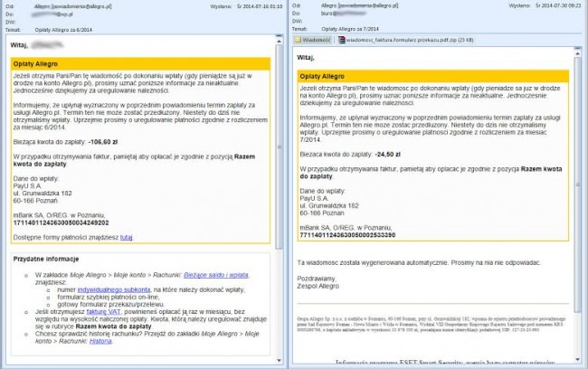Select the sender address in the left email header
The height and width of the screenshot is (369, 588).
point(73,6)
